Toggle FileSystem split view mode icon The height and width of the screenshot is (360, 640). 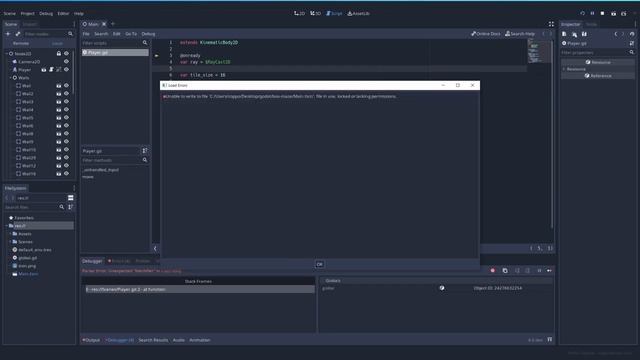[71, 198]
